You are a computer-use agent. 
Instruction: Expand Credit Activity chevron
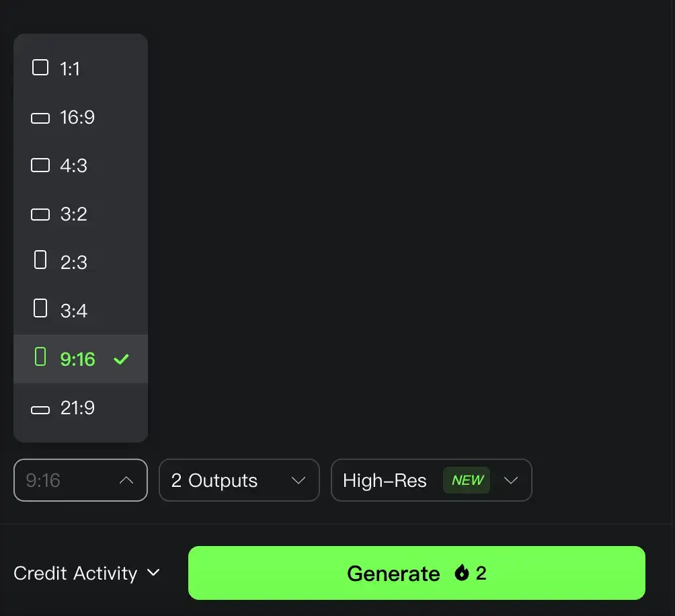tap(153, 573)
